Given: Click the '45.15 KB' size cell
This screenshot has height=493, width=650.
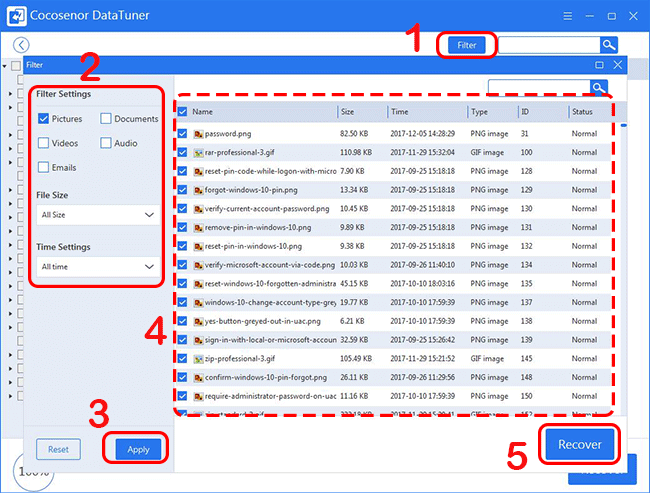Looking at the screenshot, I should click(354, 284).
